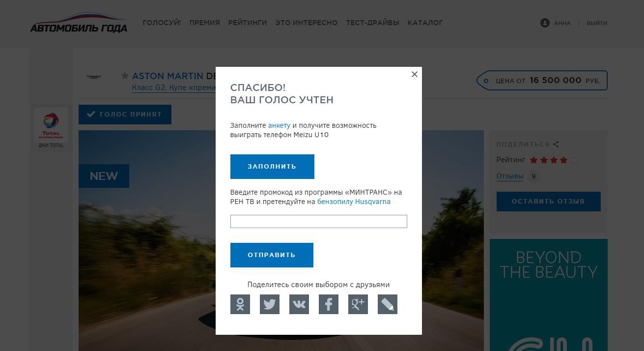644x351 pixels.
Task: Click the Класс G2 category link
Action: pyautogui.click(x=174, y=88)
